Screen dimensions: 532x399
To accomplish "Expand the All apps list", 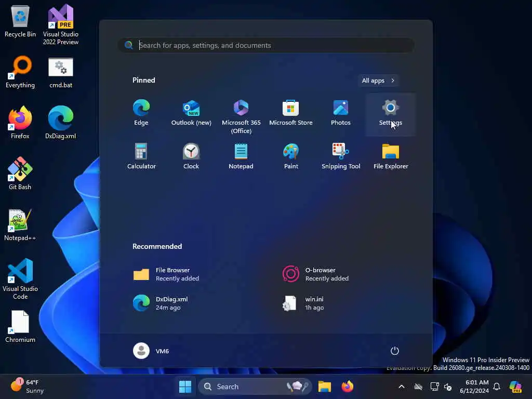I will [x=378, y=81].
